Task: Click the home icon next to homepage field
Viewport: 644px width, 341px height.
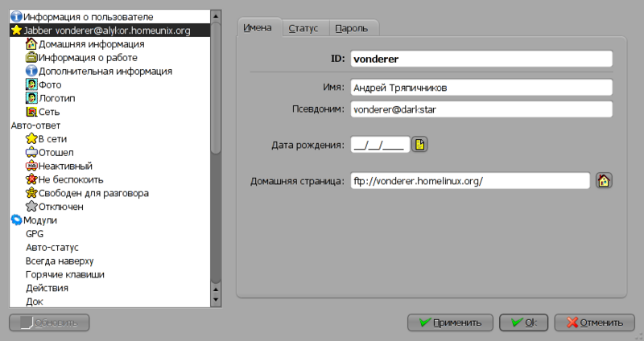Action: pos(604,181)
